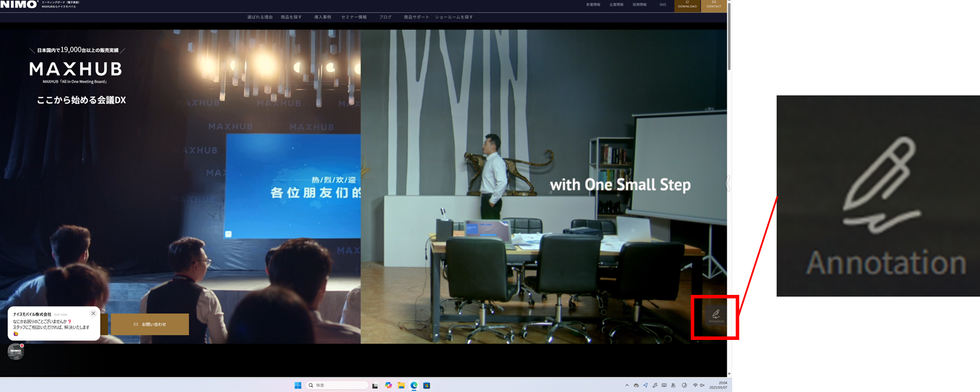Click the scrollbar down arrow
Screen dimensions: 980x392
[x=729, y=374]
